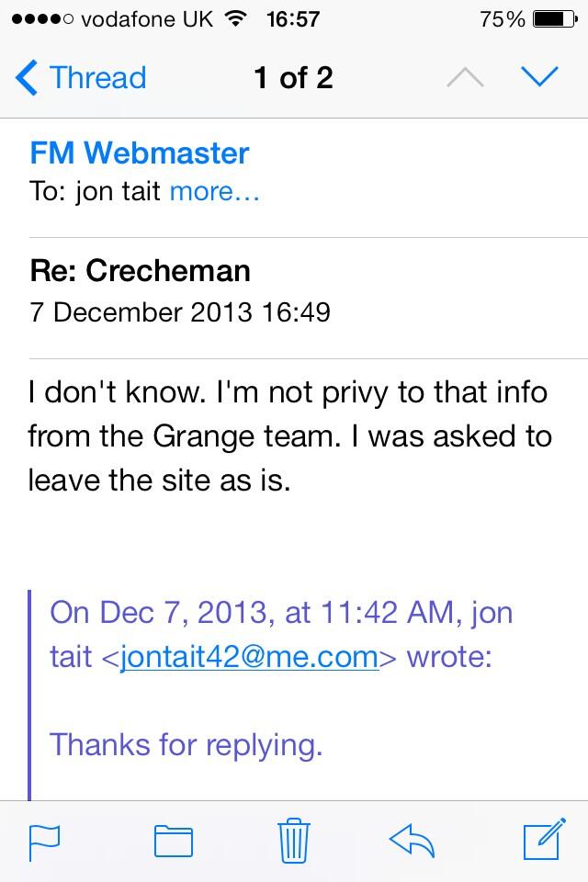Viewport: 588px width, 882px height.
Task: Tap the date "7 December 2013 16:49"
Action: [x=179, y=311]
